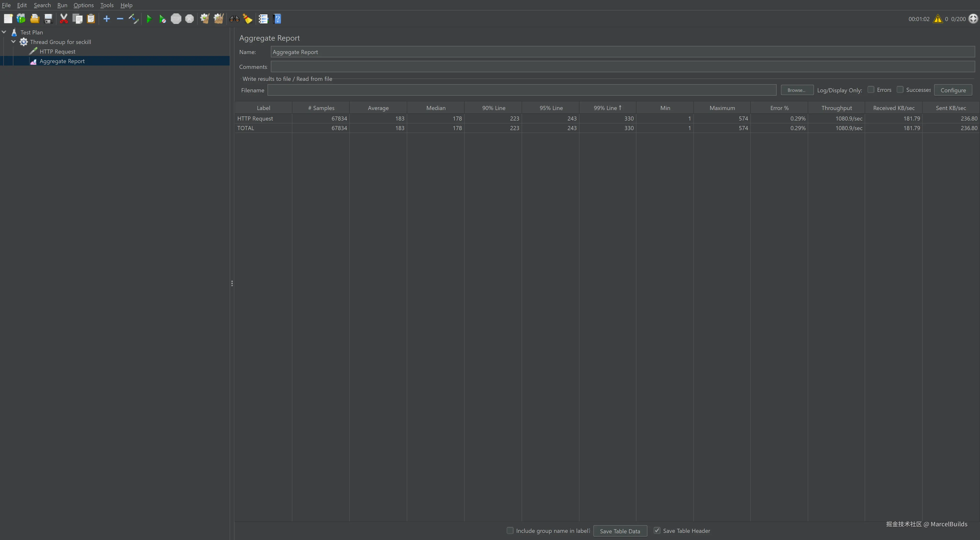The width and height of the screenshot is (980, 540).
Task: Click the plus Expand All icon
Action: click(x=106, y=19)
